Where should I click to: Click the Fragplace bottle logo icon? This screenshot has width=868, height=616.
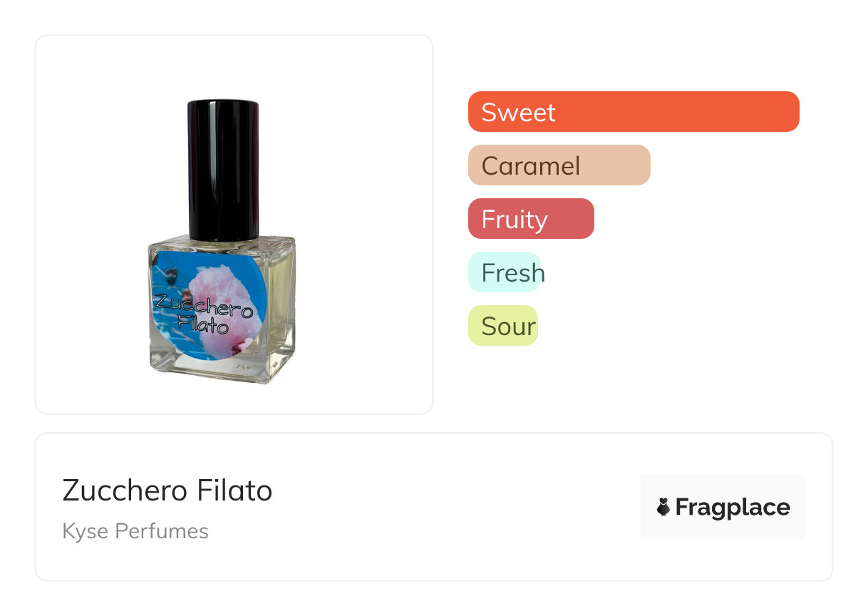click(663, 507)
